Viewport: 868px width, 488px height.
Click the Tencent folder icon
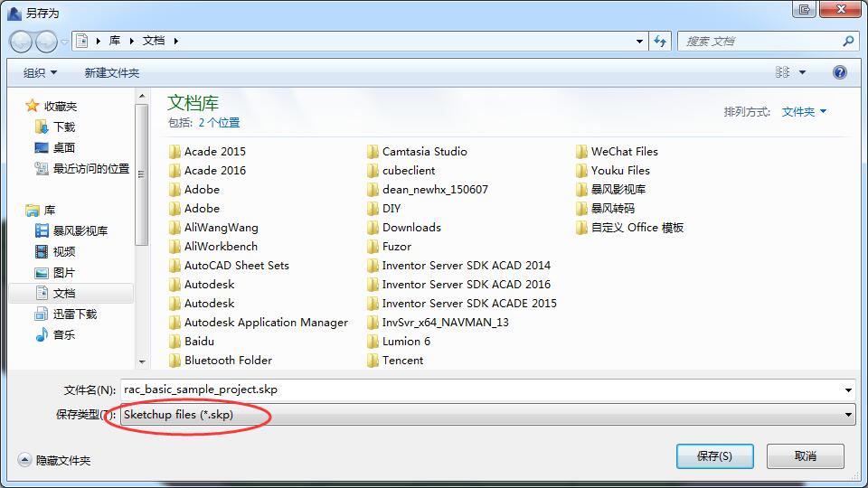coord(373,361)
